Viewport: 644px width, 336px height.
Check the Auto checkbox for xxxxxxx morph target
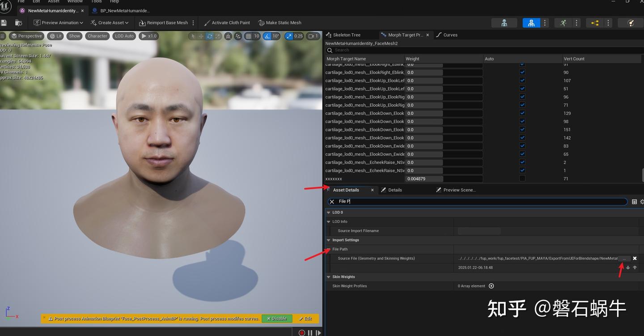522,179
